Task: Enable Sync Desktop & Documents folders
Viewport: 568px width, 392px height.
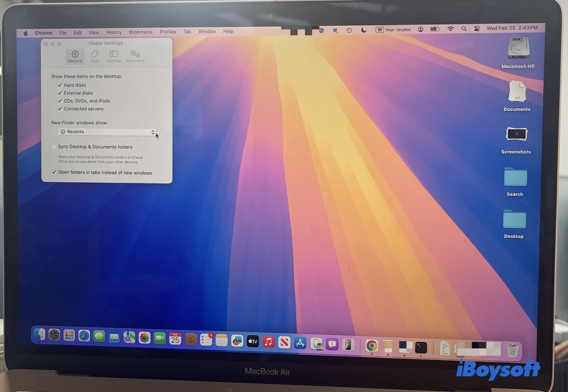Action: pyautogui.click(x=53, y=147)
